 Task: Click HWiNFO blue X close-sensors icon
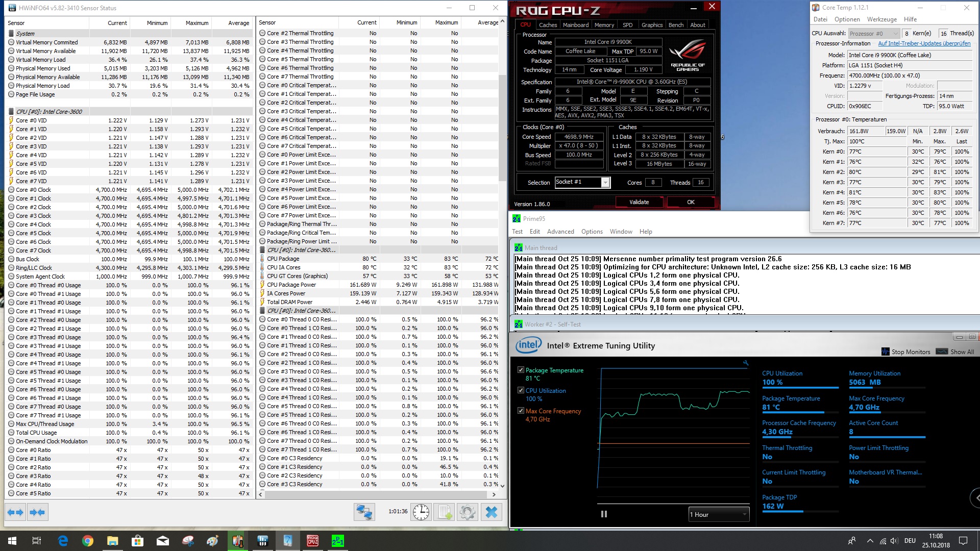coord(492,512)
